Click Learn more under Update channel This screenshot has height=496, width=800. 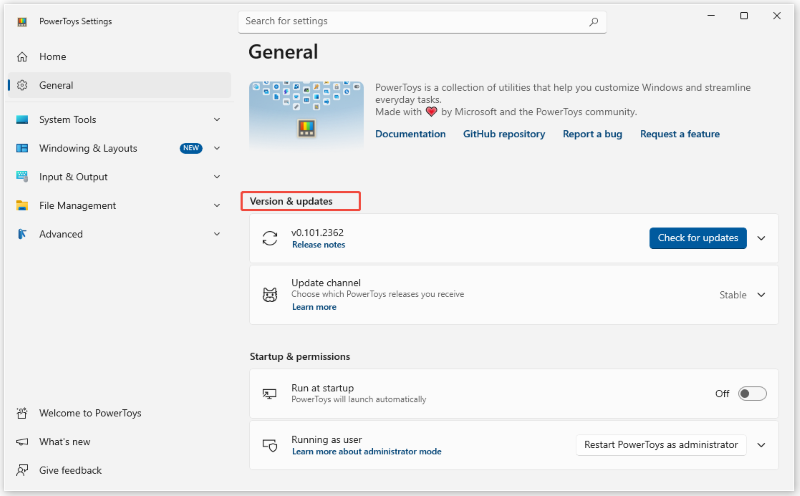tap(314, 307)
